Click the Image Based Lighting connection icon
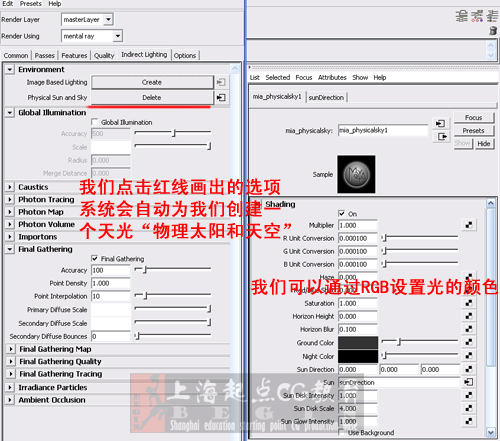Viewport: 500px width, 441px height. coord(221,82)
